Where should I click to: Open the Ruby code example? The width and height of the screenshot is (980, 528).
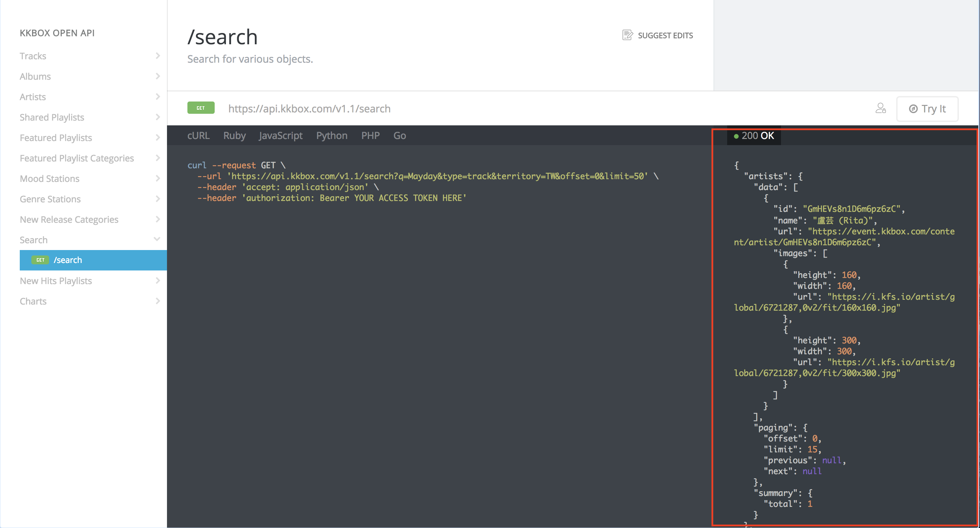(234, 136)
